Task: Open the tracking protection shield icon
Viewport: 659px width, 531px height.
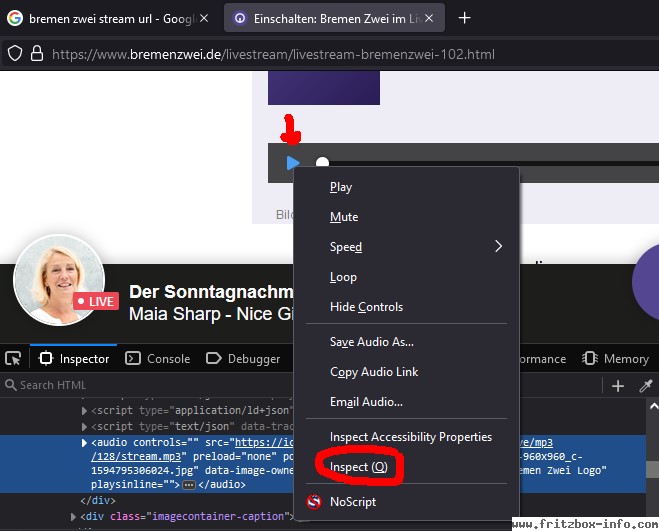Action: click(x=15, y=53)
